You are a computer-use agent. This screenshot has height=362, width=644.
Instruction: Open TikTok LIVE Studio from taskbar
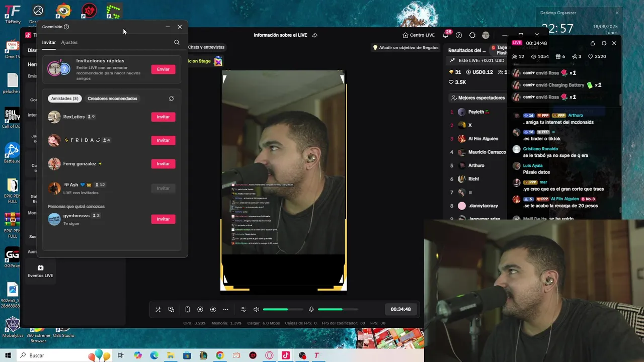click(285, 355)
